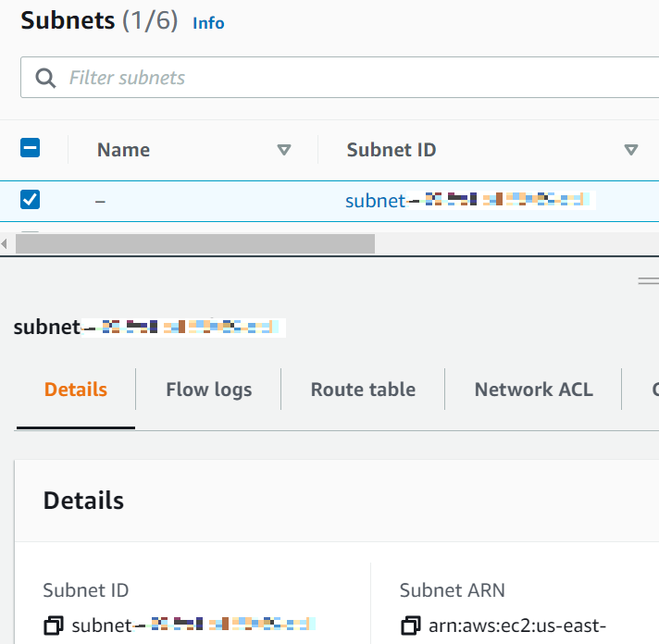659x644 pixels.
Task: Click the Subnet ID column header label
Action: [391, 150]
